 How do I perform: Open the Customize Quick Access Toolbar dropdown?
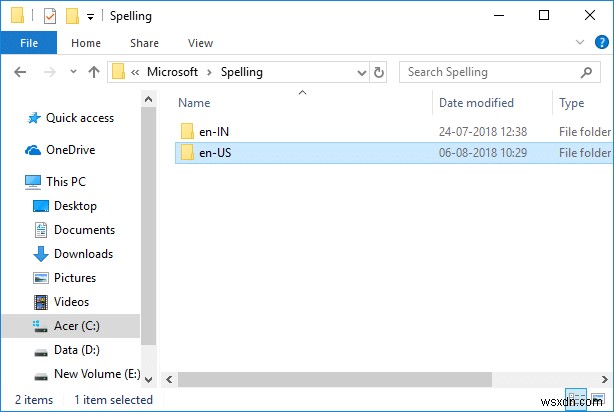pos(90,17)
